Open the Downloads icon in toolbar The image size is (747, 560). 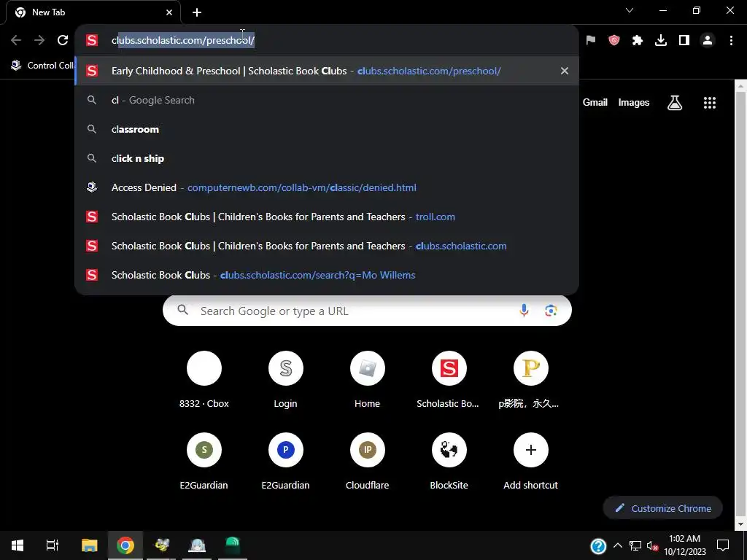[x=661, y=41]
